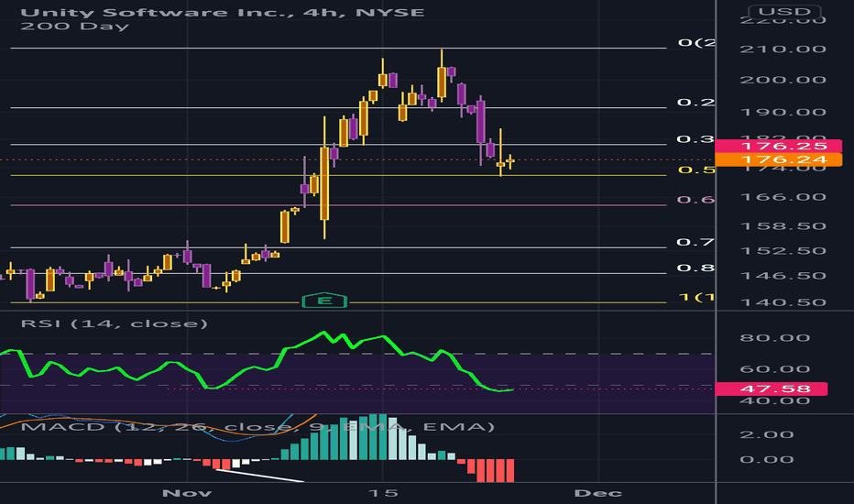The height and width of the screenshot is (504, 854).
Task: Click the 176.25 pink price label
Action: [778, 146]
